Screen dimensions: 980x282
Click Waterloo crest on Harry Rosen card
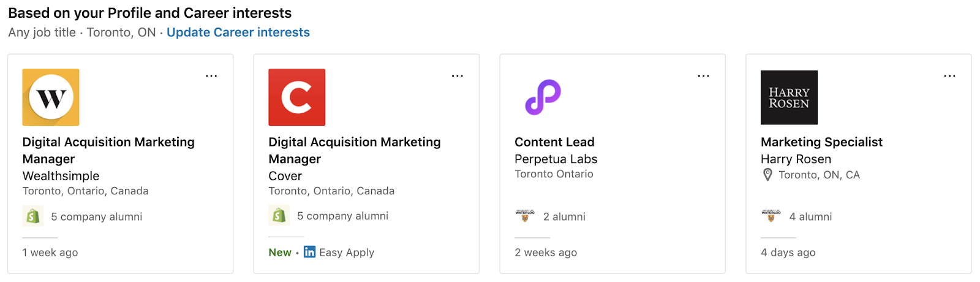pyautogui.click(x=771, y=216)
